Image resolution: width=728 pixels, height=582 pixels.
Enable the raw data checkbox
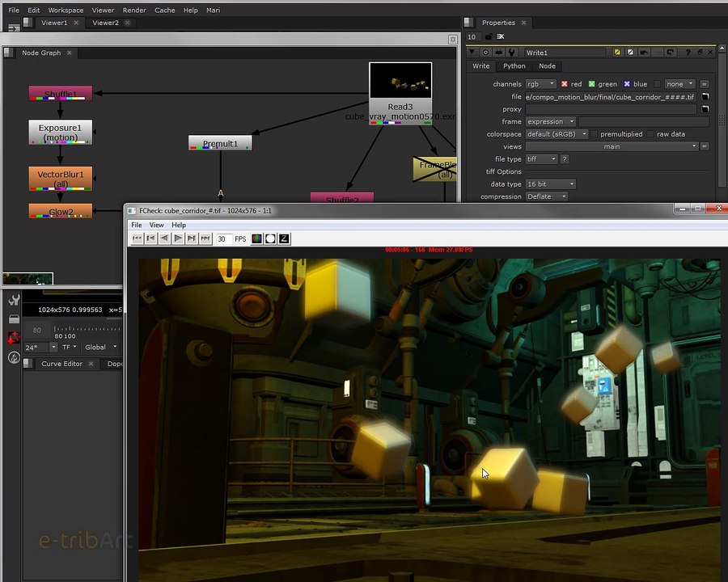tap(650, 134)
